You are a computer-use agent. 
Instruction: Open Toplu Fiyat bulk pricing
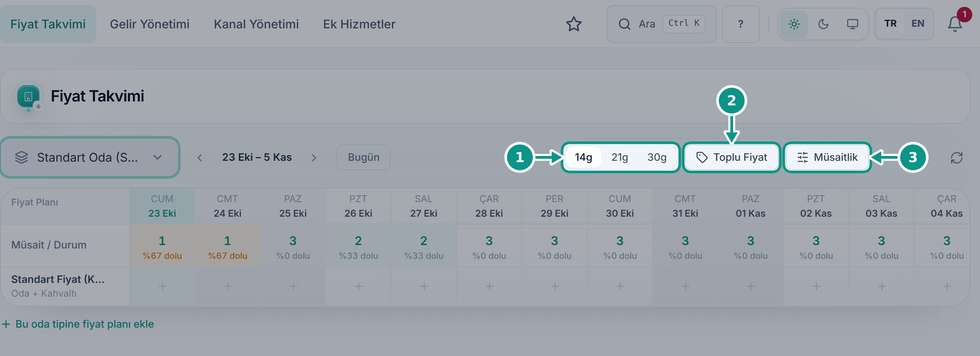click(x=732, y=157)
